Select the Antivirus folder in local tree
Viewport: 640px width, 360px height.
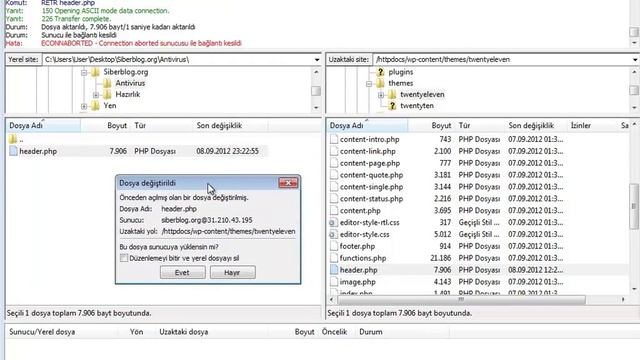(130, 83)
